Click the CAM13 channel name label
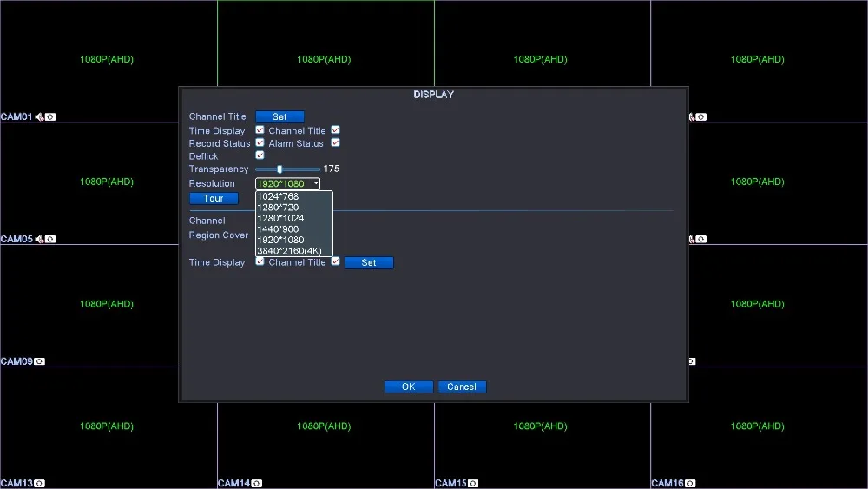Screen dimensions: 868x489 pyautogui.click(x=16, y=484)
